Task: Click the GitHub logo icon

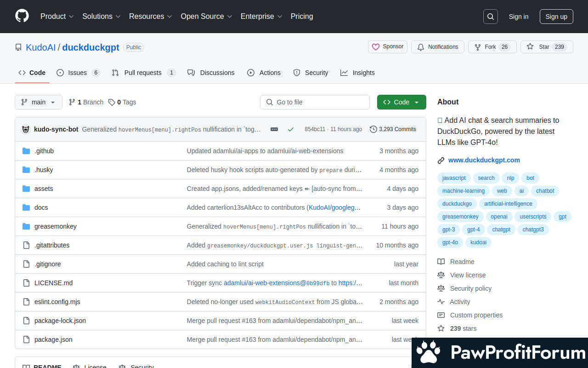Action: pos(22,16)
